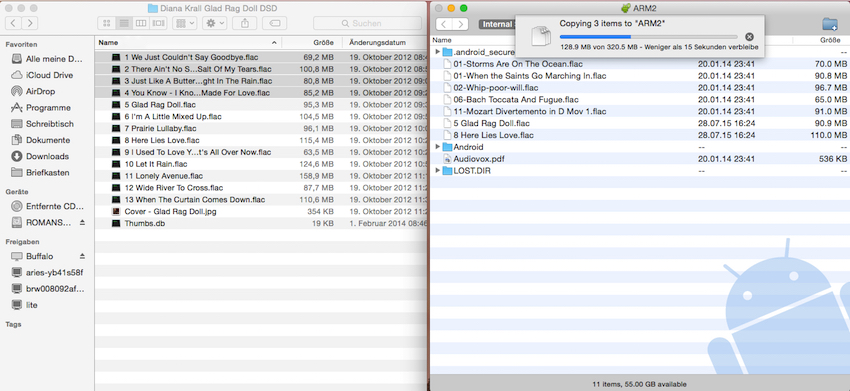Select 06-Bach Toccata And Fugue.flac
This screenshot has width=850, height=391.
pos(640,100)
